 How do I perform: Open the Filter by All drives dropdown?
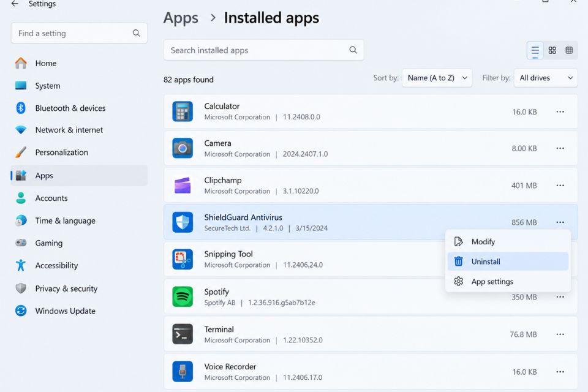point(546,78)
